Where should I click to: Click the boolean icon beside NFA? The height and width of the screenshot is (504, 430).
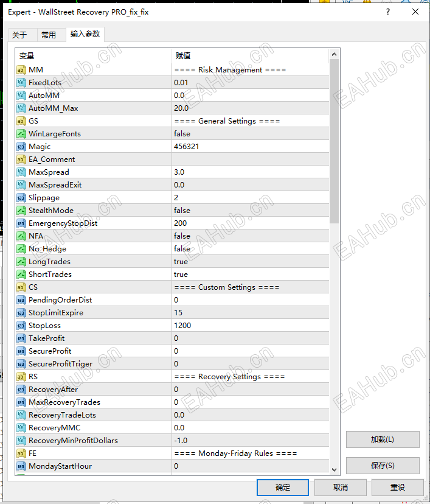21,236
